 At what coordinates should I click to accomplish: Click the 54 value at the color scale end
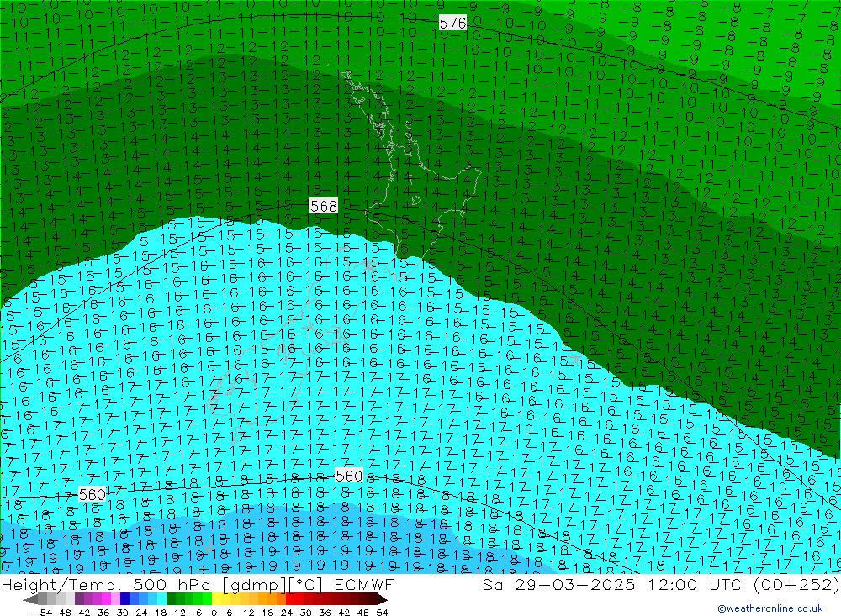[382, 613]
